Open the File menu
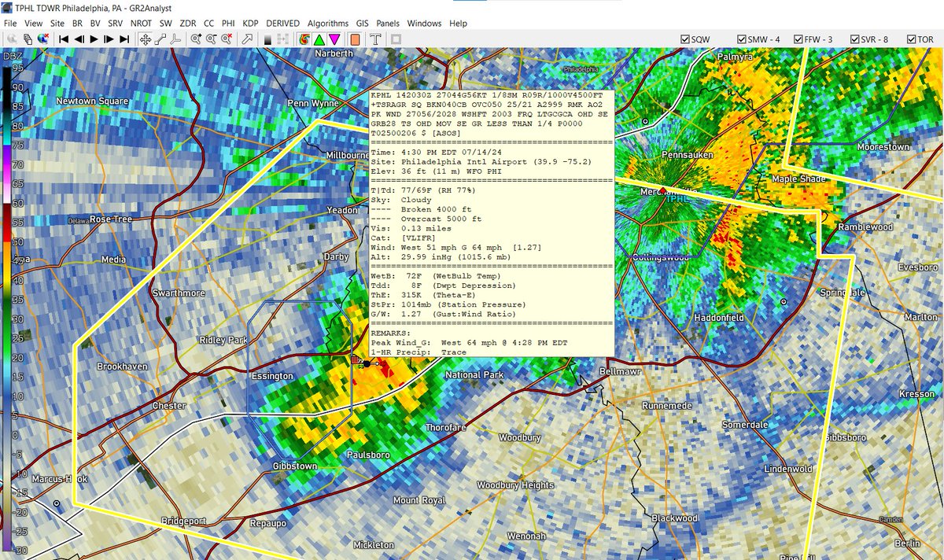Screen dimensions: 944x560 10,24
